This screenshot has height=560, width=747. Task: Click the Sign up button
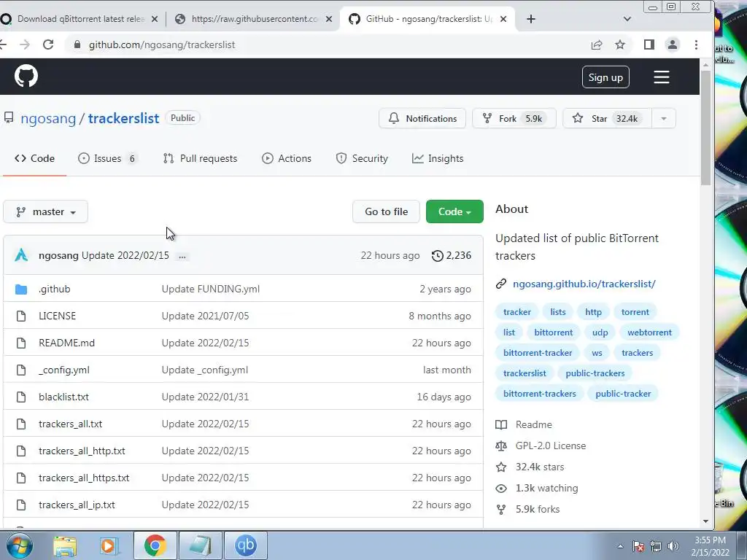pos(605,77)
